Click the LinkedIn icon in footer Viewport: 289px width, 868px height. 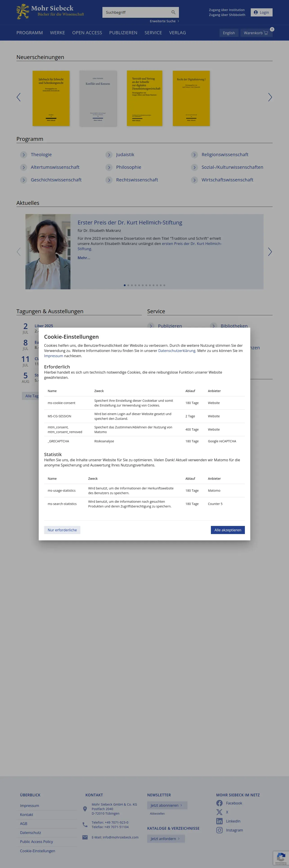click(219, 821)
